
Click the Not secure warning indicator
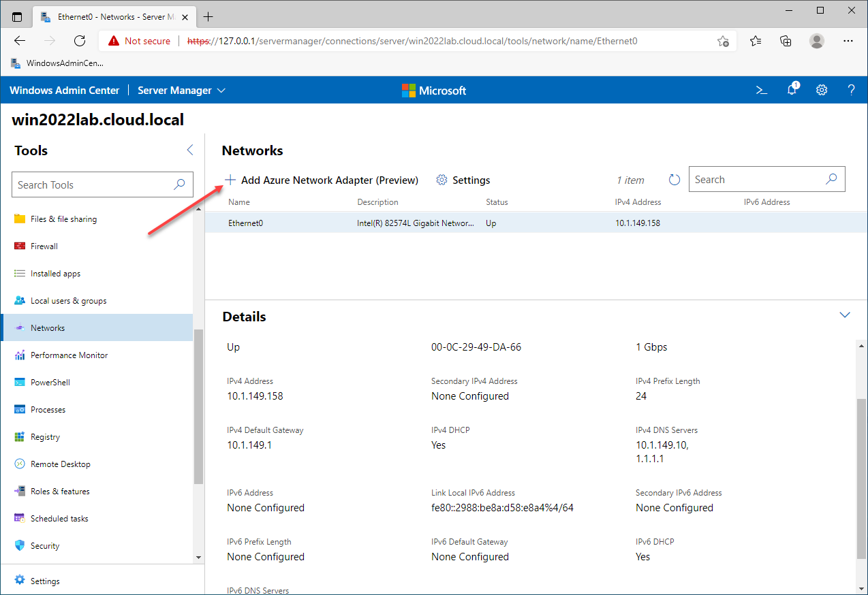(139, 41)
